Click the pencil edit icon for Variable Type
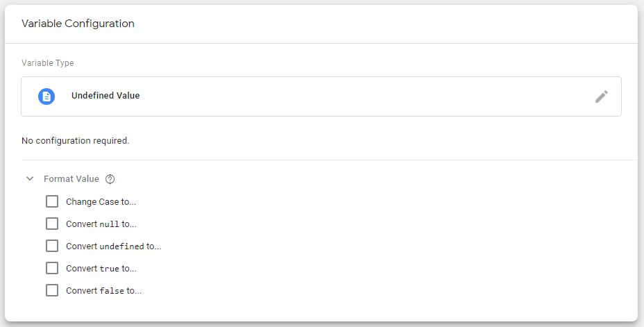 pos(601,97)
